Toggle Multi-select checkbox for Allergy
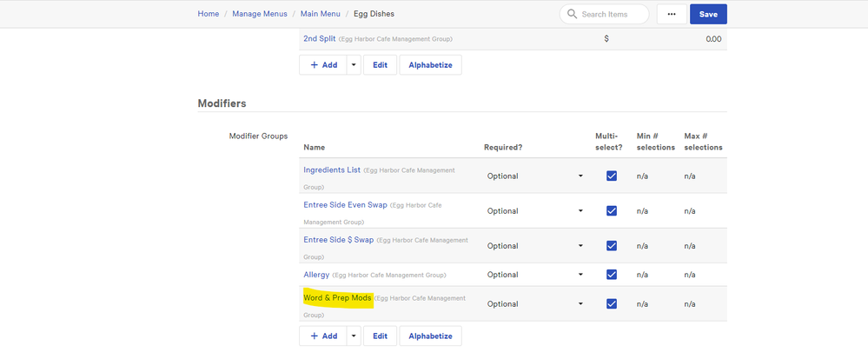Viewport: 868px width, 359px height. coord(612,275)
